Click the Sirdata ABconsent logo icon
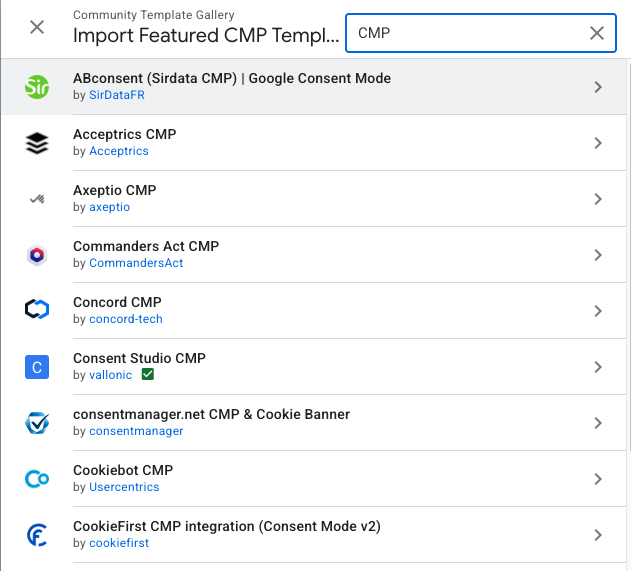The image size is (631, 571). tap(37, 87)
